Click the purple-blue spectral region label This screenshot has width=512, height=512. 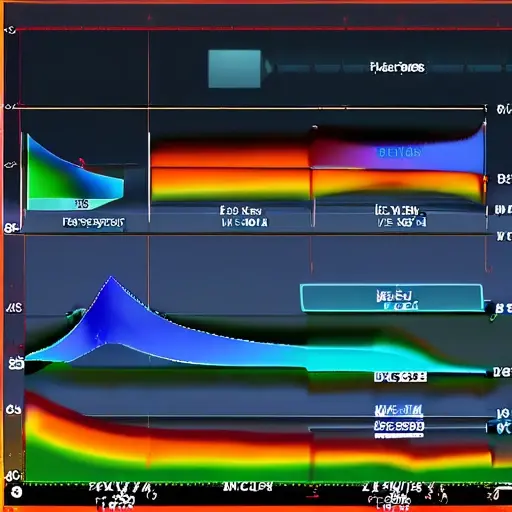click(x=400, y=153)
